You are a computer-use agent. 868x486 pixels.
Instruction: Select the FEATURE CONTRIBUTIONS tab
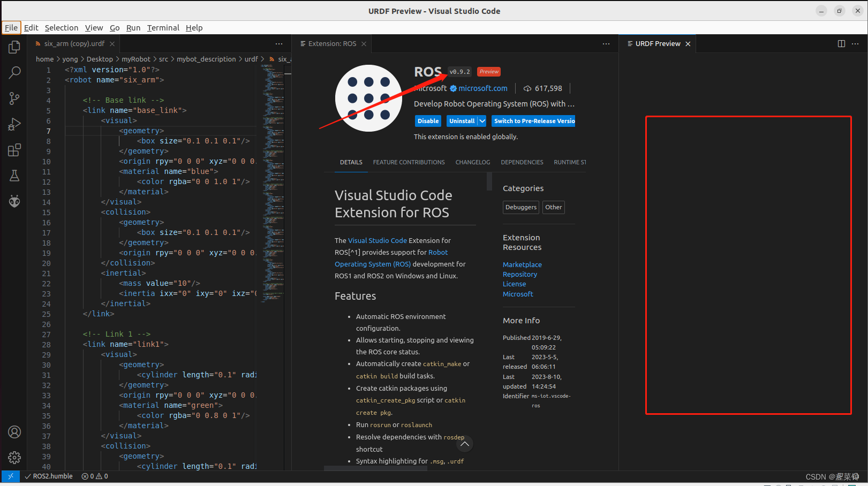409,162
